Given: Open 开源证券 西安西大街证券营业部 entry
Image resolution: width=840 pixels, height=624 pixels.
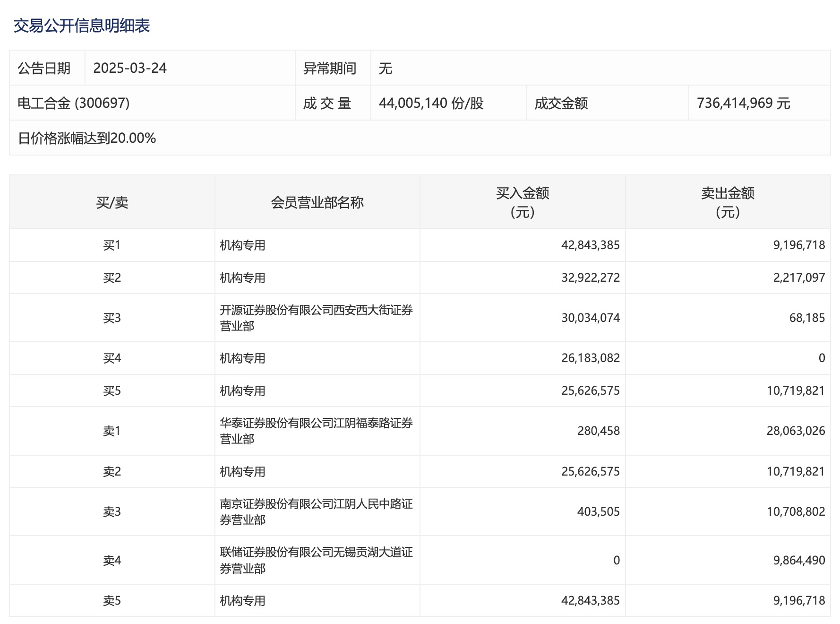Looking at the screenshot, I should 316,318.
